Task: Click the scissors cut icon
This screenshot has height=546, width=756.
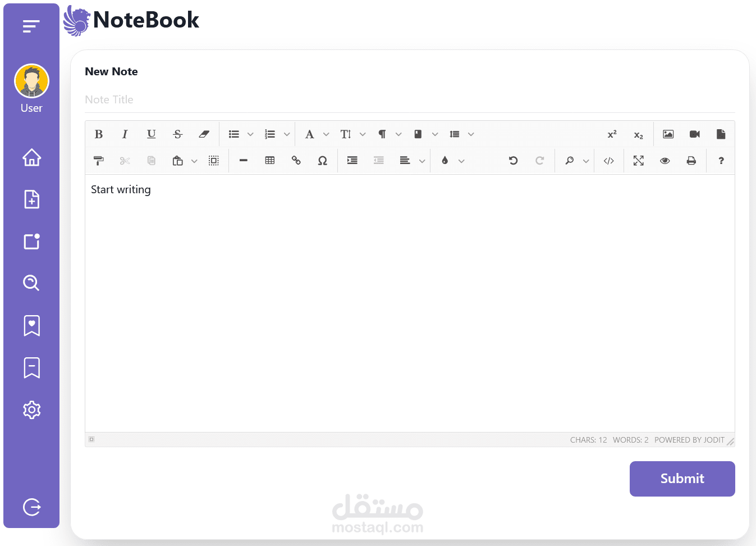Action: (x=125, y=161)
